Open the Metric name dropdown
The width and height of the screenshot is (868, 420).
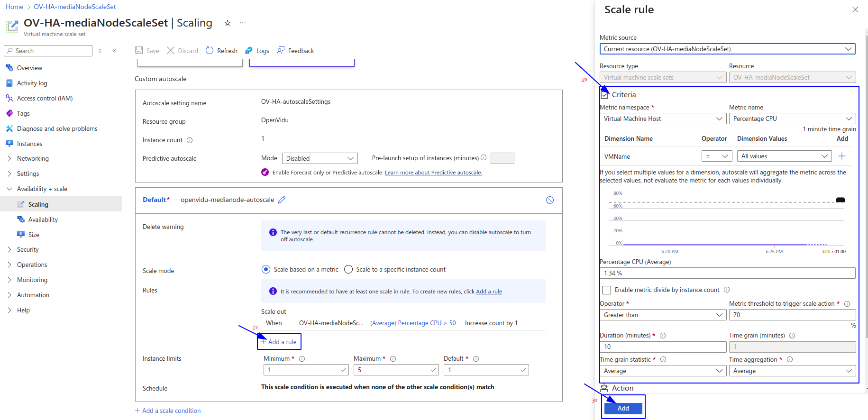(x=792, y=119)
